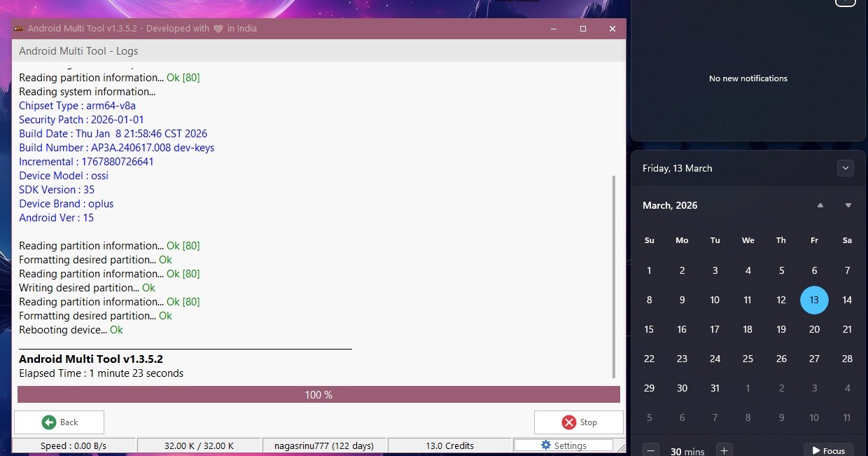Click the green Back arrow icon
This screenshot has width=868, height=456.
[48, 422]
